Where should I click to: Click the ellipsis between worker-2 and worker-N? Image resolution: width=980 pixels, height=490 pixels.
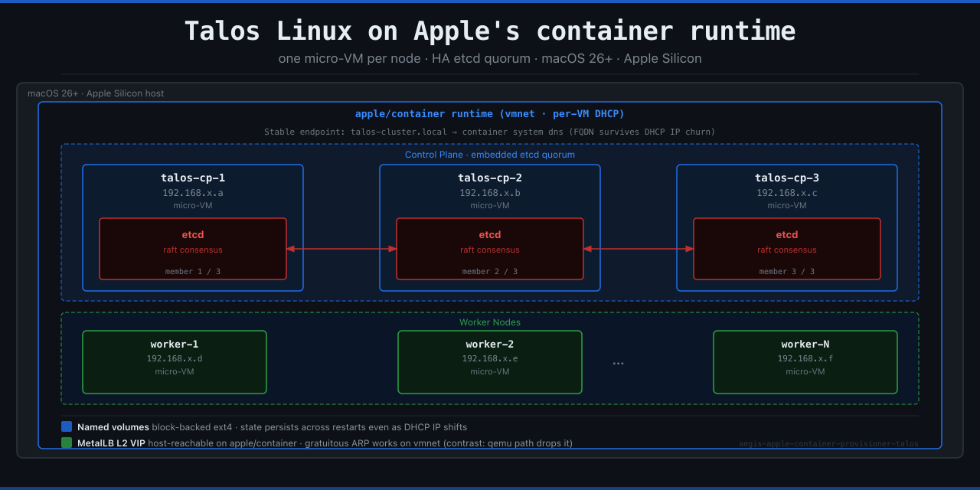pos(618,364)
